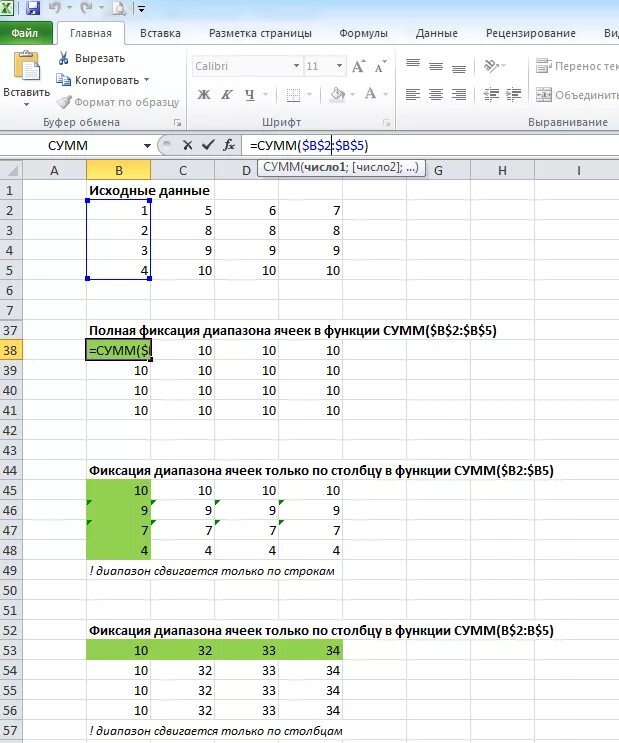The width and height of the screenshot is (619, 743).
Task: Click the Name Box showing СУММ
Action: tap(70, 145)
